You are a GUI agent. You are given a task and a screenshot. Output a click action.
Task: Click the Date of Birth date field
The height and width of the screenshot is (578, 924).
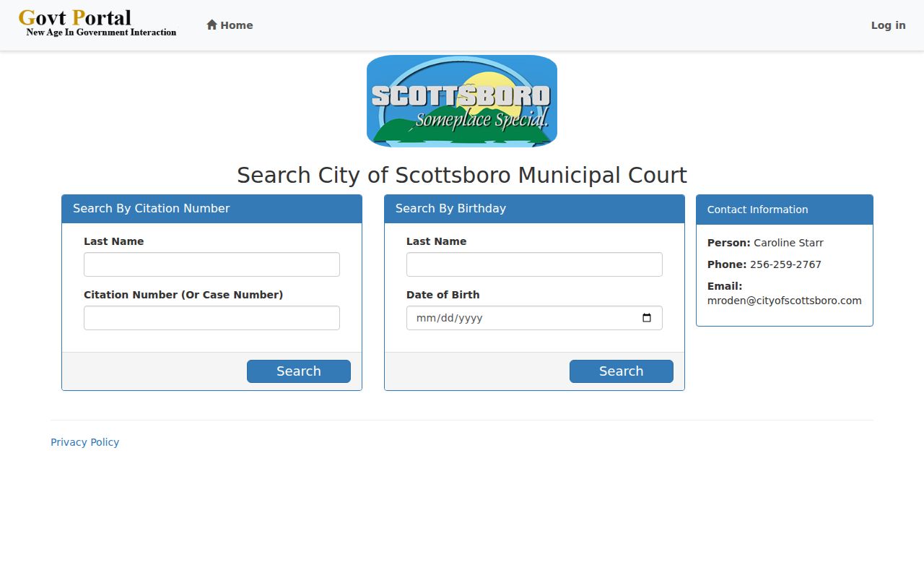click(x=534, y=318)
